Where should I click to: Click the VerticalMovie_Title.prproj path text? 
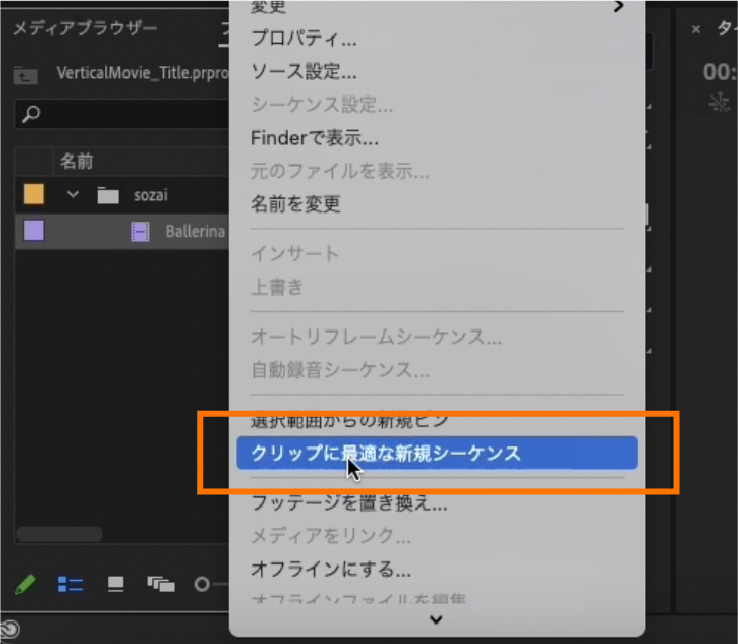coord(143,73)
